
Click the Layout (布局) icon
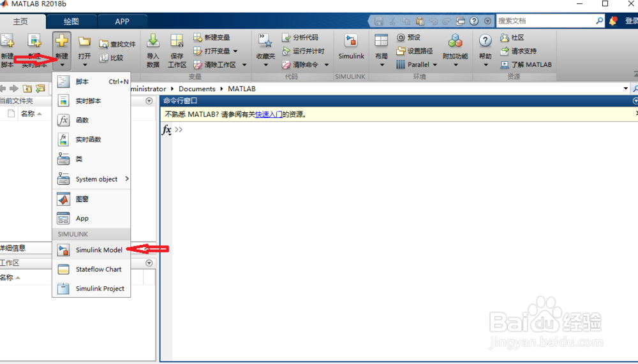point(382,41)
